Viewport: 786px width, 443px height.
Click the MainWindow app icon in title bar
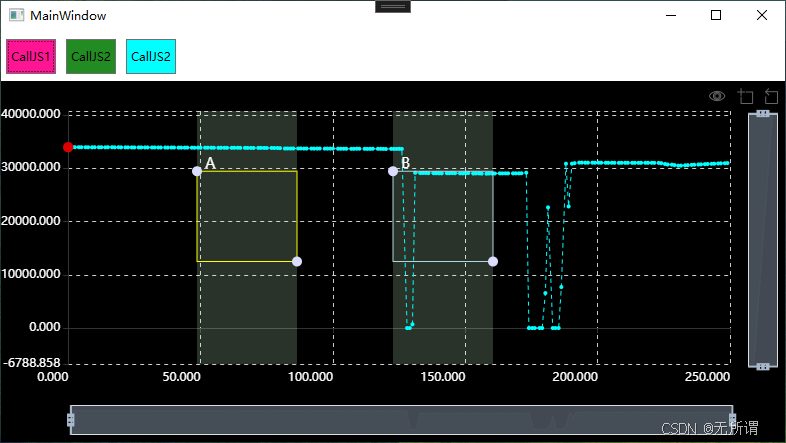[16, 15]
